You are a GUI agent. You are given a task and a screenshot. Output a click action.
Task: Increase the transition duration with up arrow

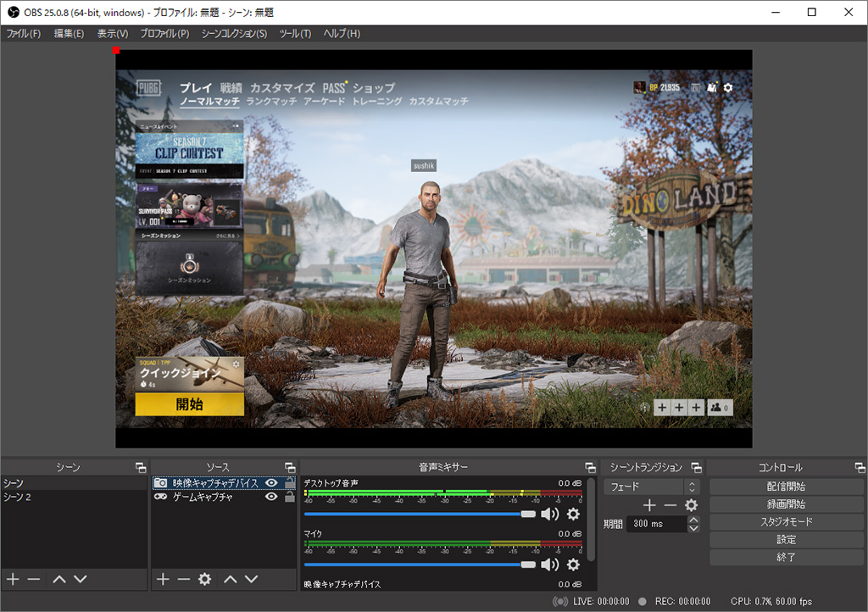693,520
